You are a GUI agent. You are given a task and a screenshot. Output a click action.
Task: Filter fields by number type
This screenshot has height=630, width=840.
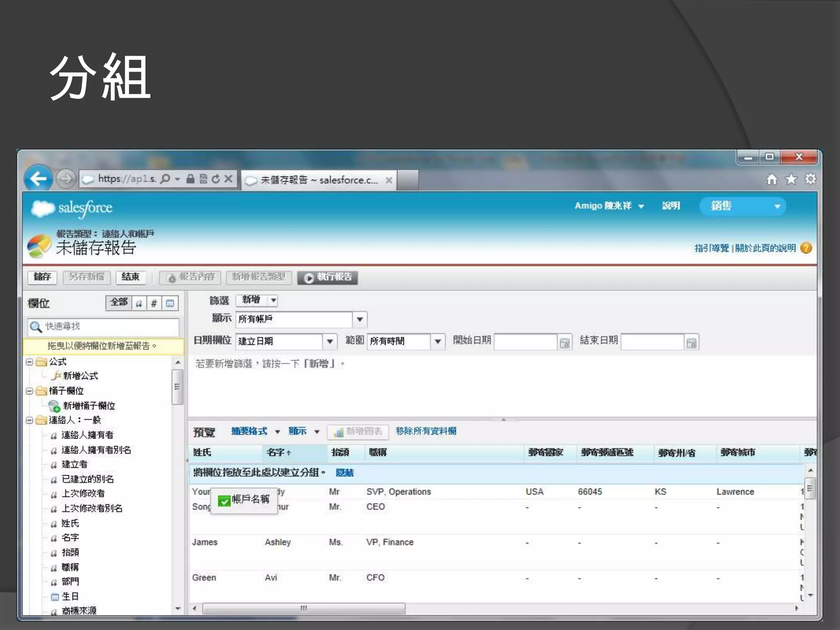[154, 303]
